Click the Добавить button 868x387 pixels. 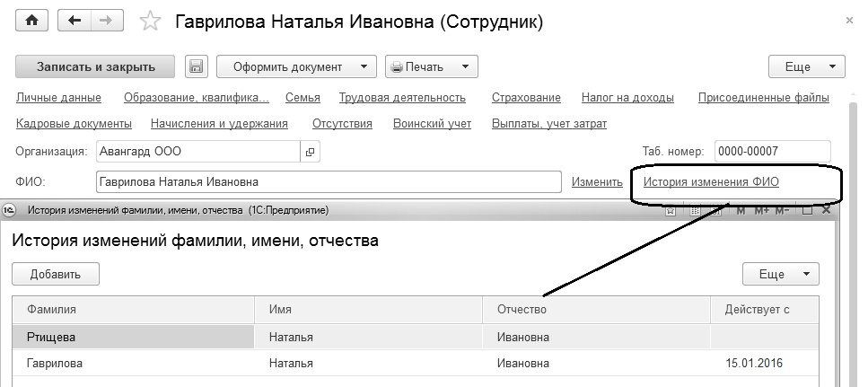point(56,274)
